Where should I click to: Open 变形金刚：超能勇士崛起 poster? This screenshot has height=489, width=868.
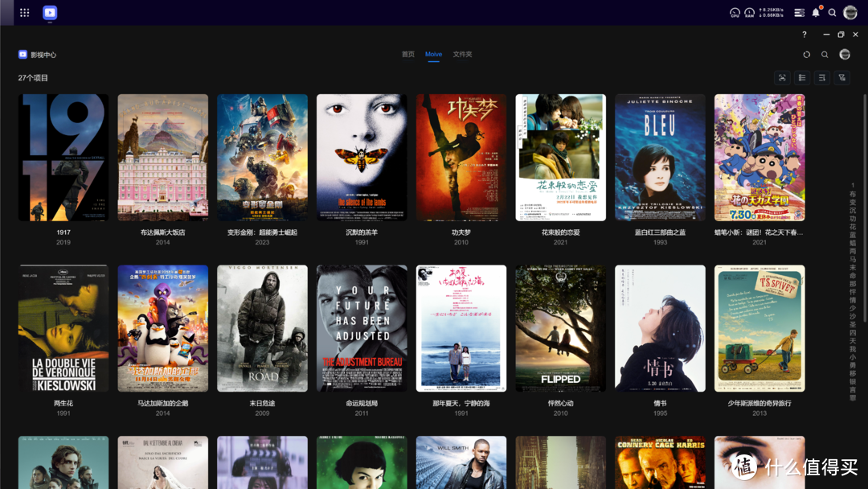(262, 158)
